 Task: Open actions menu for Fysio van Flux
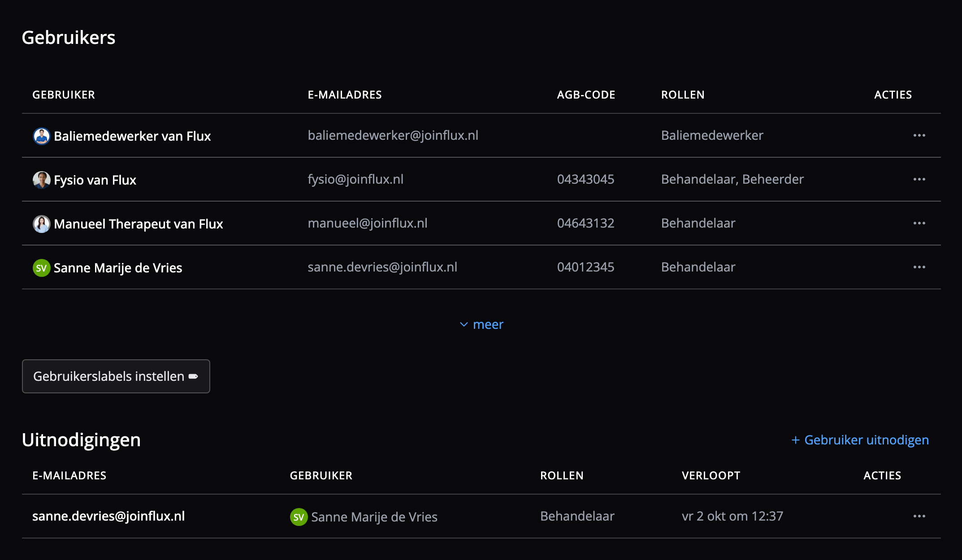pyautogui.click(x=919, y=179)
